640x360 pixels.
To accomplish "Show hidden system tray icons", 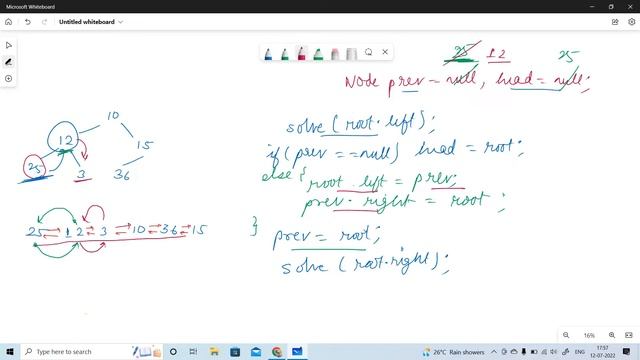I will tap(494, 351).
